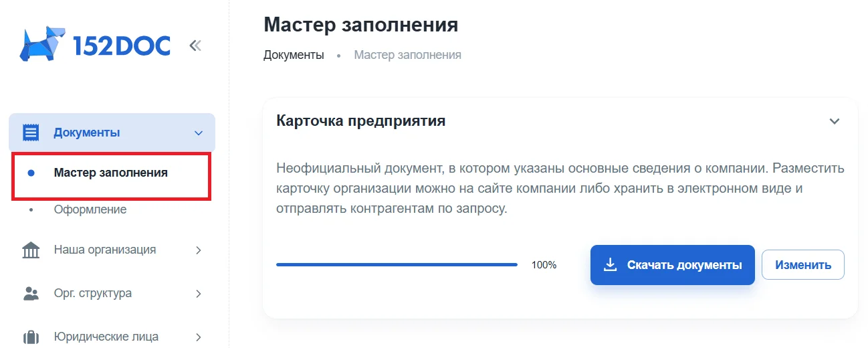Collapse sidebar with double chevron icon

(195, 46)
